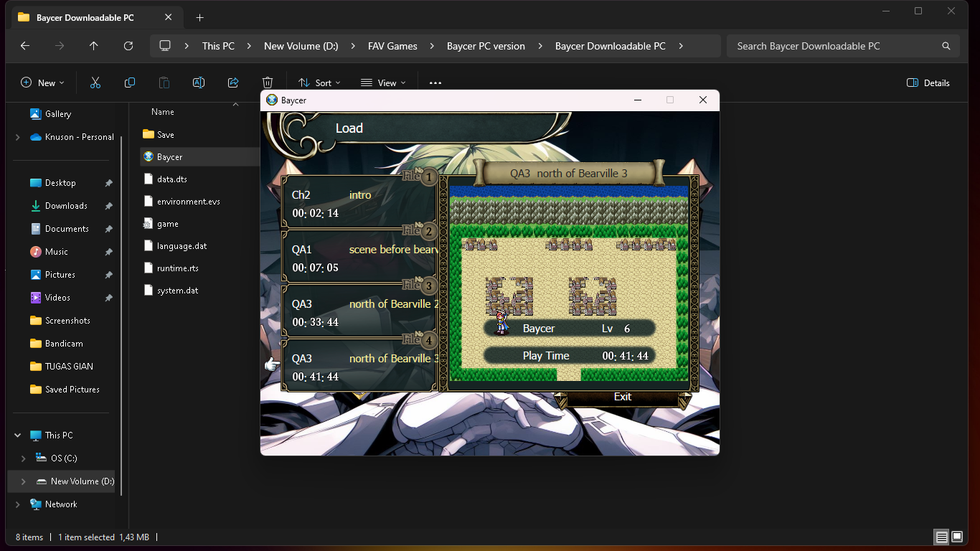Expand the Network tree node
The height and width of the screenshot is (551, 980).
coord(18,504)
